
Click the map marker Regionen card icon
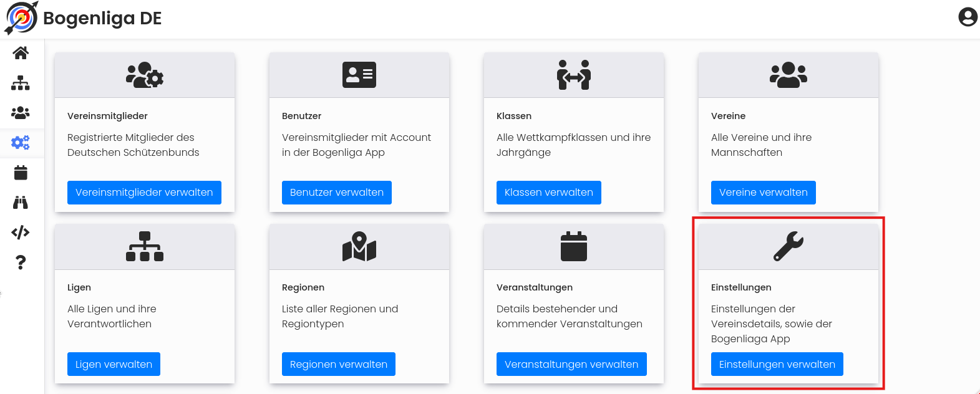click(359, 246)
